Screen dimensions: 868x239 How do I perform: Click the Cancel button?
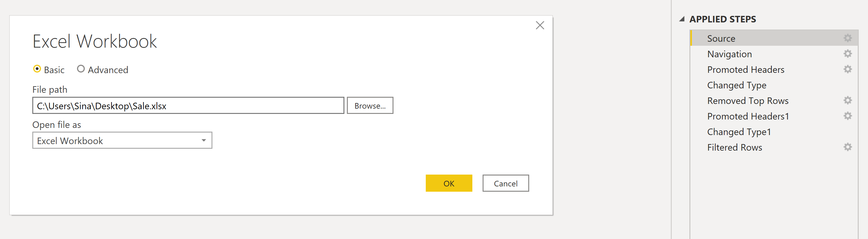pos(506,183)
